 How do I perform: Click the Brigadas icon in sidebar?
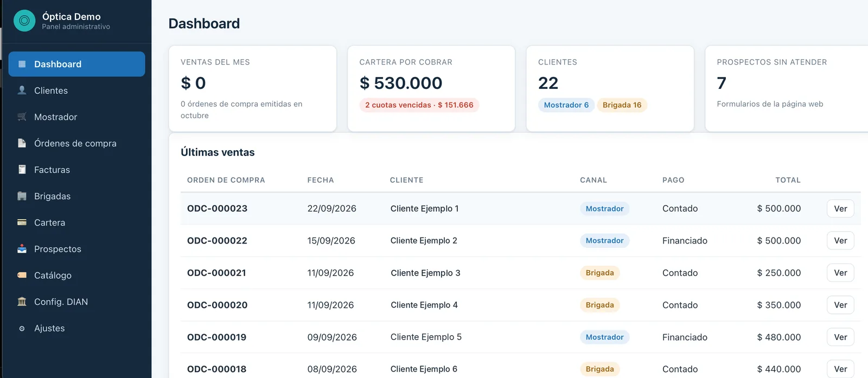[x=22, y=196]
